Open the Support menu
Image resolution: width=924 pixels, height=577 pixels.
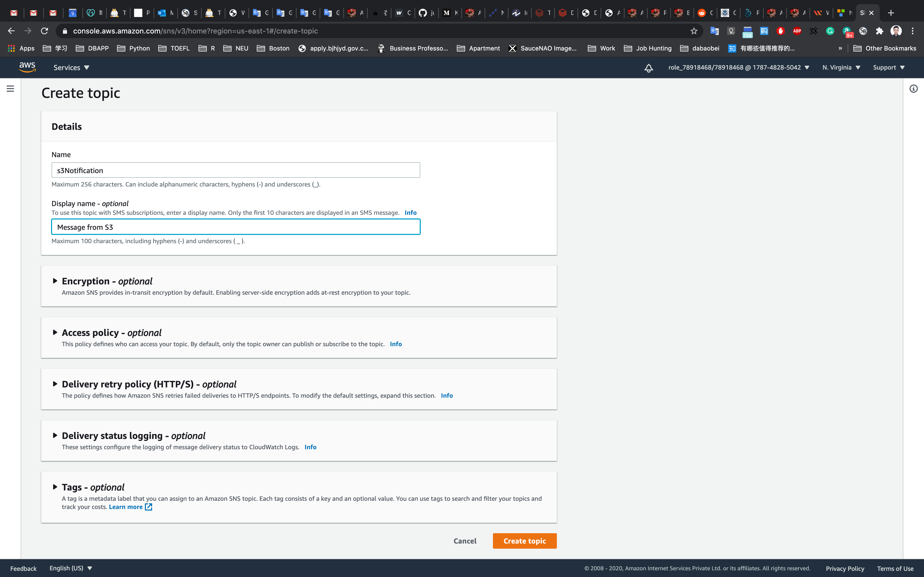point(888,67)
